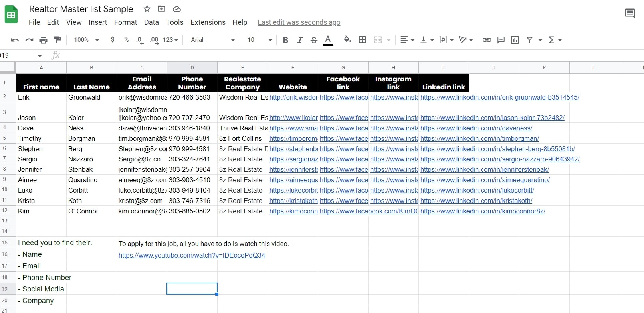Open comment history icon
The width and height of the screenshot is (644, 313).
(630, 14)
